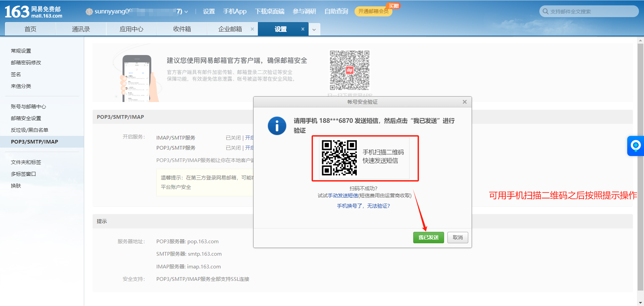Expand the account name dropdown arrow
644x306 pixels.
point(186,12)
